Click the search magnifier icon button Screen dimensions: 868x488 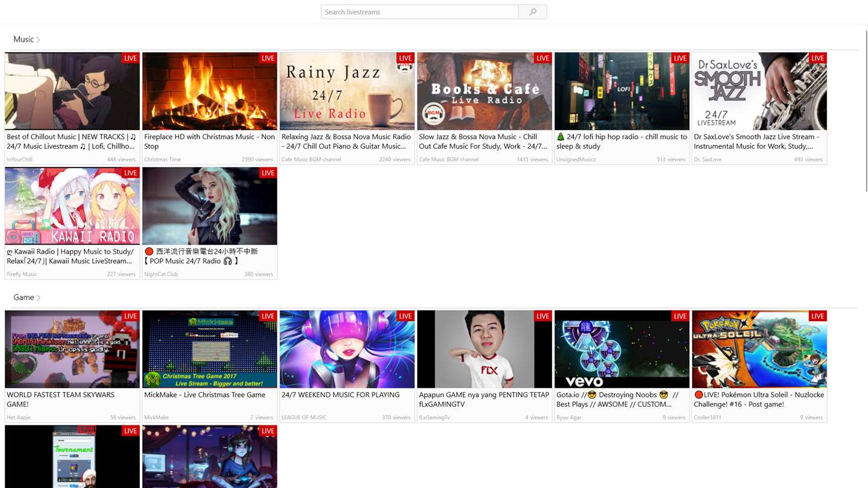point(532,12)
